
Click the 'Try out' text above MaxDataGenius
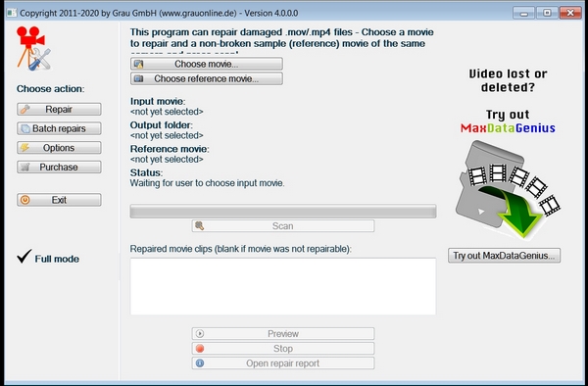pyautogui.click(x=508, y=115)
